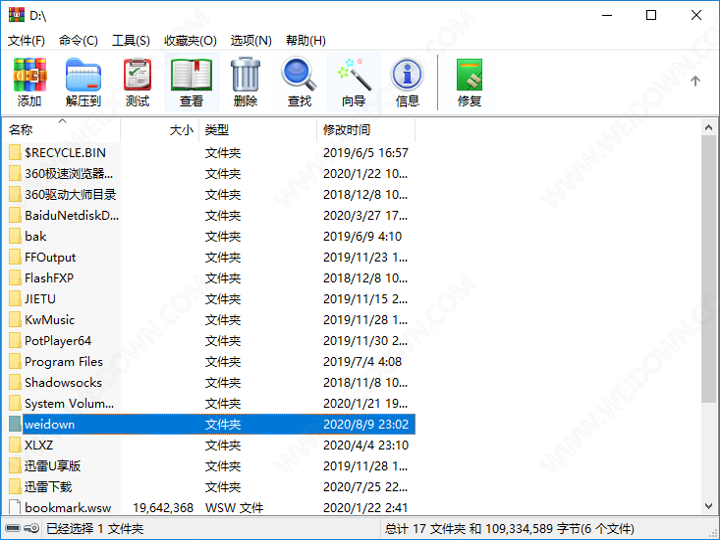
Task: Select the $RECYCLE.BIN folder
Action: 65,152
